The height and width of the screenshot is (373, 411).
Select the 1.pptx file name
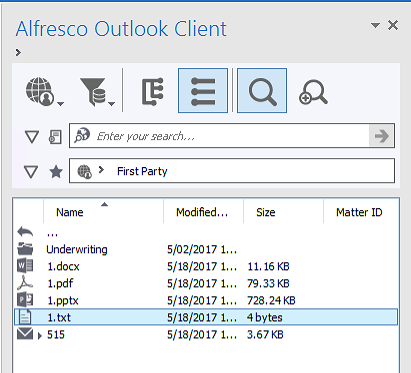63,301
